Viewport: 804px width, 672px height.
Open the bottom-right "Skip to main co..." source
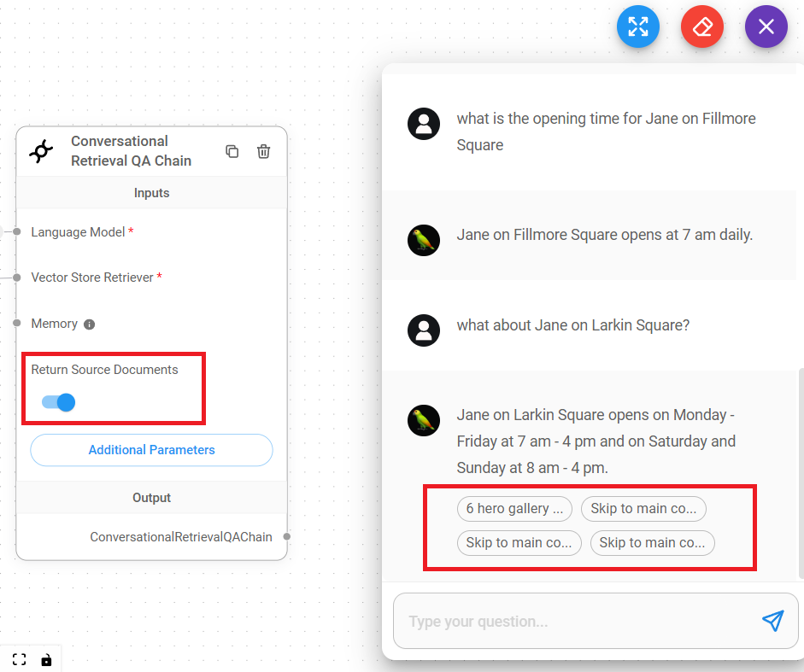652,543
